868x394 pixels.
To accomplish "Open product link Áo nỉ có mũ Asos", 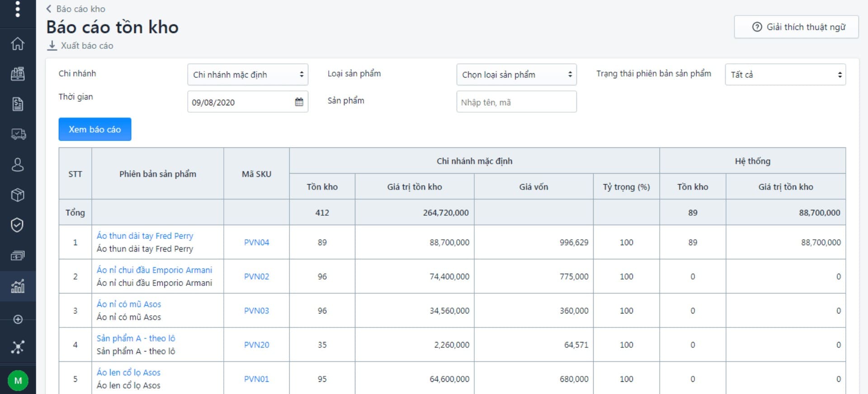I will [x=129, y=304].
